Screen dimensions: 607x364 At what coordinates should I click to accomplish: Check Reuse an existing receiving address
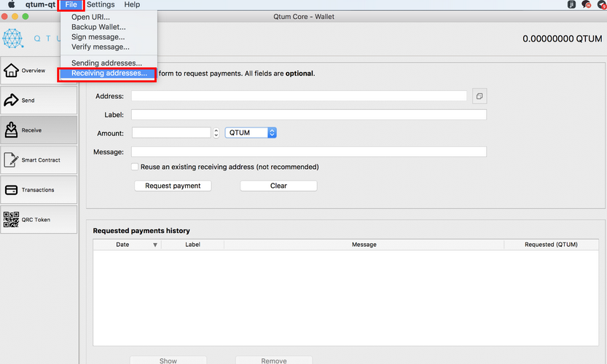click(x=135, y=167)
